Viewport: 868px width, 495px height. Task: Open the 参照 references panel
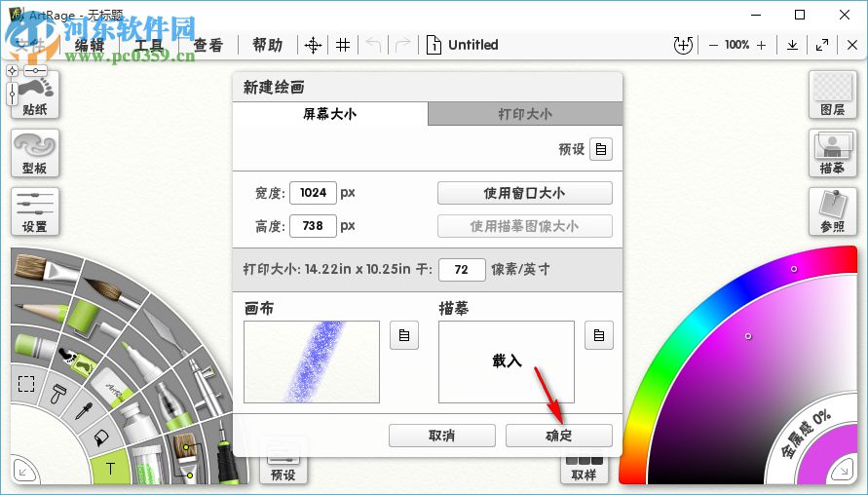[x=833, y=211]
